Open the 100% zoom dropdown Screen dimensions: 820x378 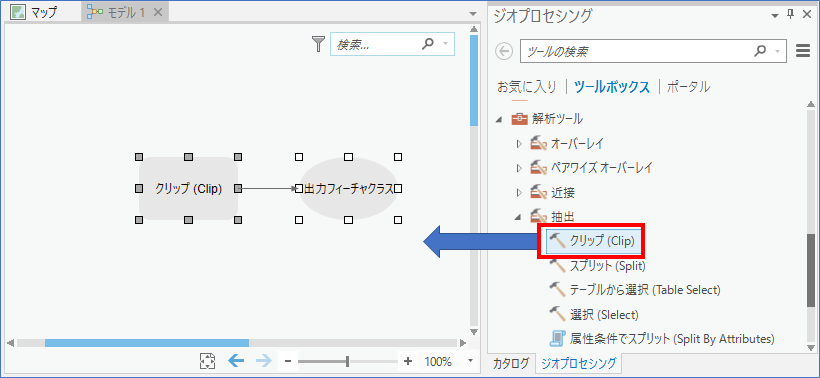point(470,361)
